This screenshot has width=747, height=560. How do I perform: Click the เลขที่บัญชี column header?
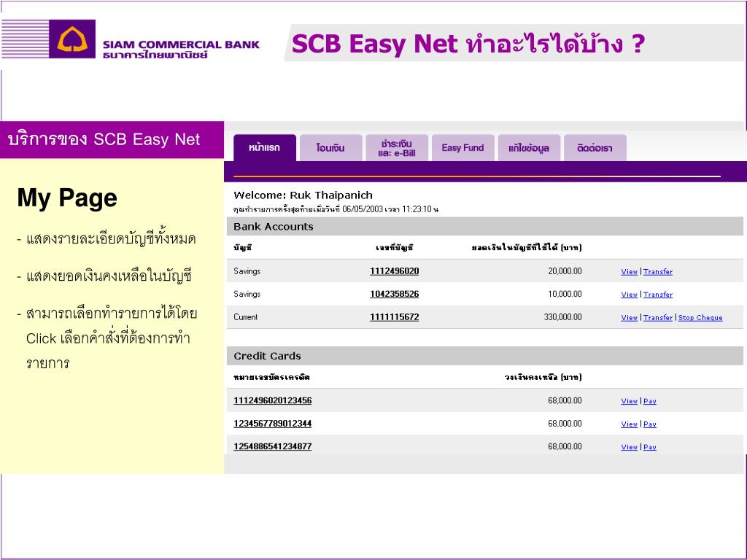pyautogui.click(x=395, y=248)
